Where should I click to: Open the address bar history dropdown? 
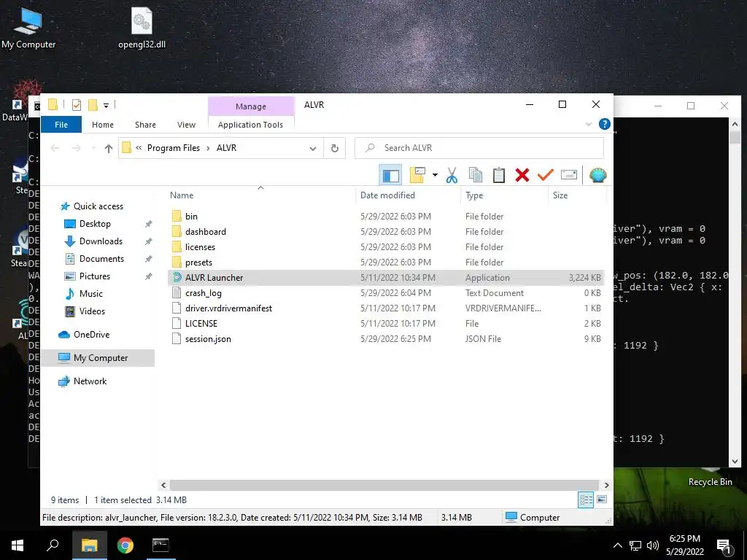(x=312, y=148)
